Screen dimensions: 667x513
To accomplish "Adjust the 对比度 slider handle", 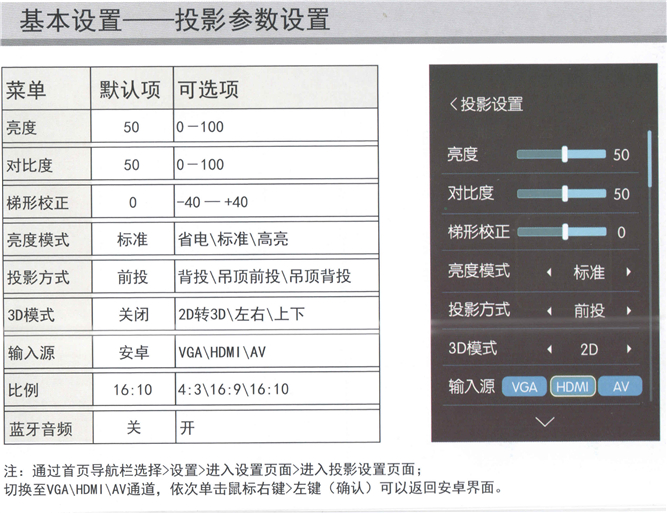I will pos(565,194).
